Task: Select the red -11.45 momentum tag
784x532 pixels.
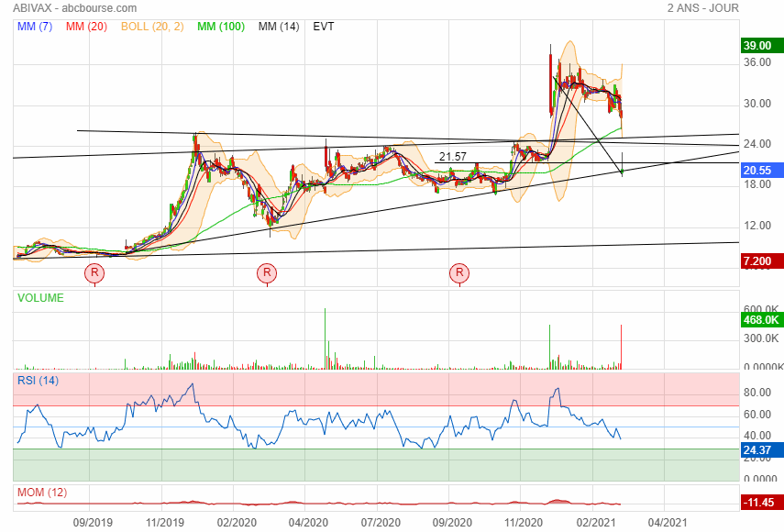Action: [762, 503]
